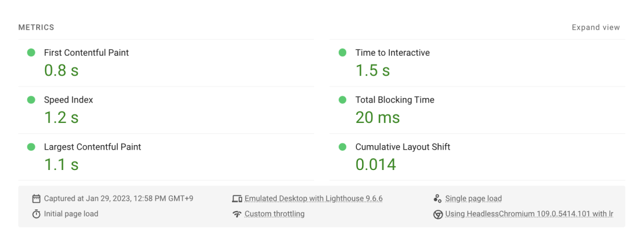644x246 pixels.
Task: Click the stopwatch icon next to Initial page load
Action: [x=36, y=214]
